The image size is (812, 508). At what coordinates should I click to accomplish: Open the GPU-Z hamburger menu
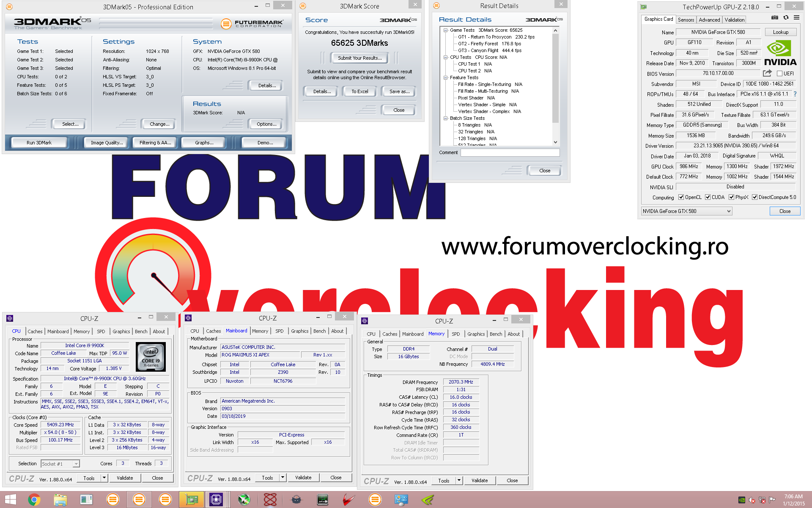coord(796,18)
